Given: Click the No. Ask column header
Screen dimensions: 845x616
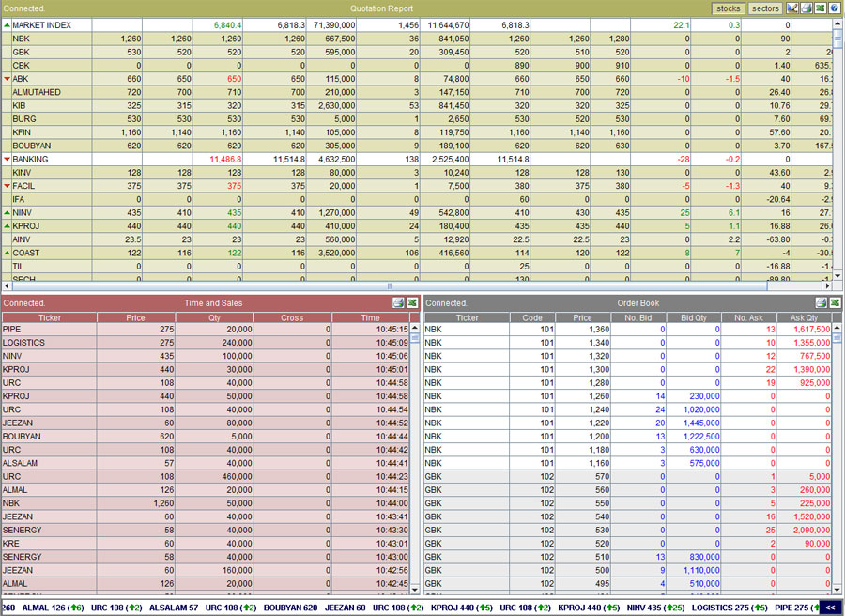Looking at the screenshot, I should [749, 317].
